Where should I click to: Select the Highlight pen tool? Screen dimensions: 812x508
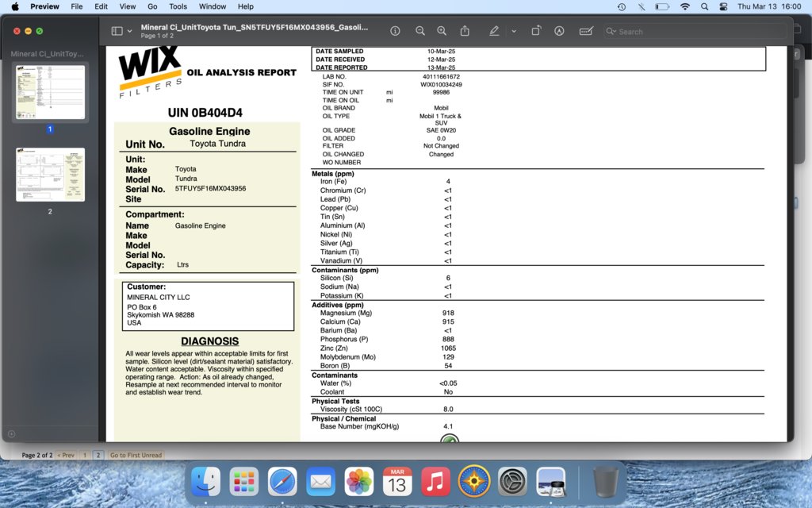click(x=494, y=31)
